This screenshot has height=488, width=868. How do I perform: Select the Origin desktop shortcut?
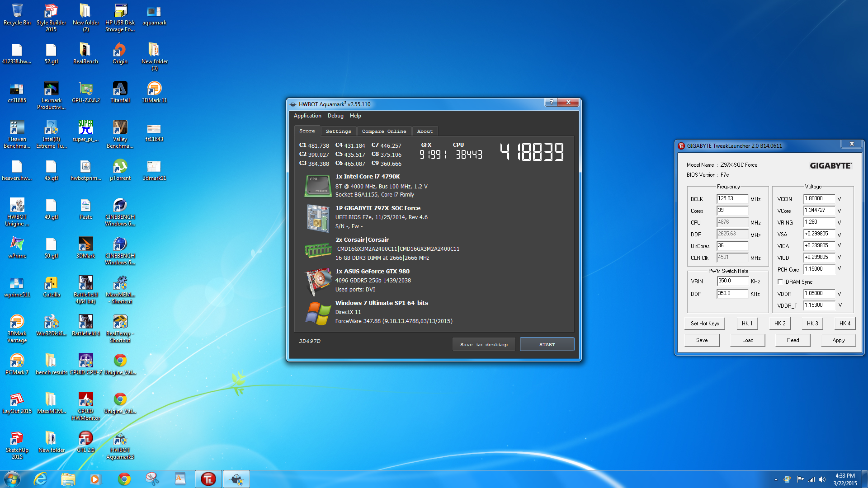coord(120,53)
